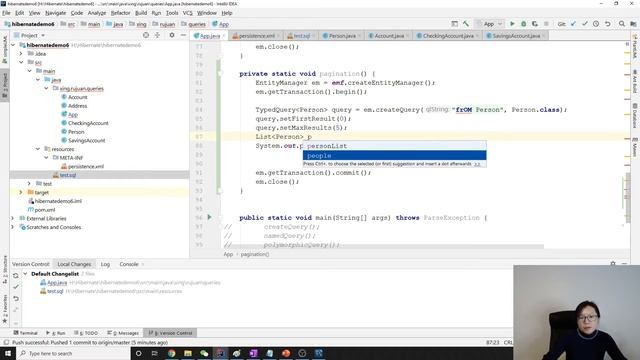
Task: Switch to SavingsAccount.java editor tab
Action: (x=516, y=36)
